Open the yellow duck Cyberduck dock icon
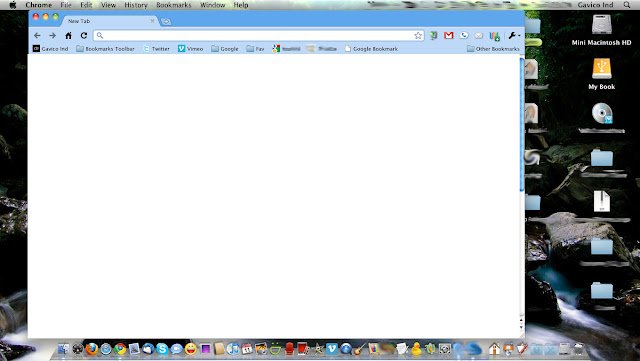Image resolution: width=640 pixels, height=361 pixels. point(416,349)
